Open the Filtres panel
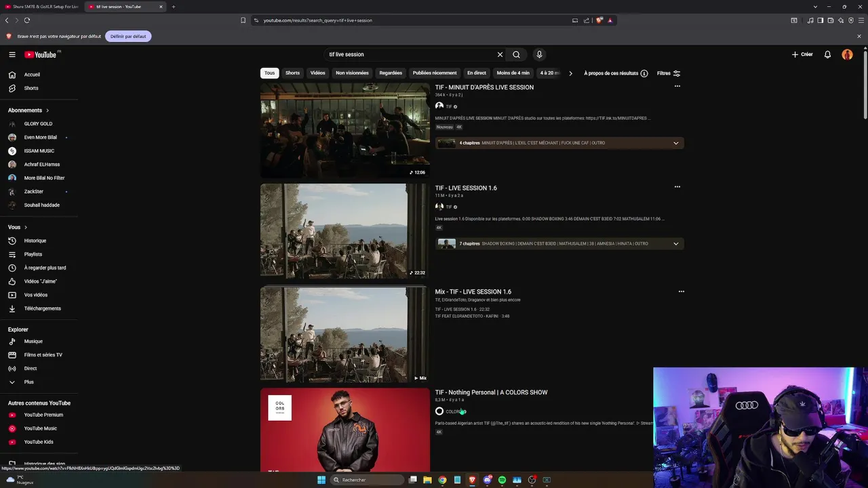 [x=669, y=73]
